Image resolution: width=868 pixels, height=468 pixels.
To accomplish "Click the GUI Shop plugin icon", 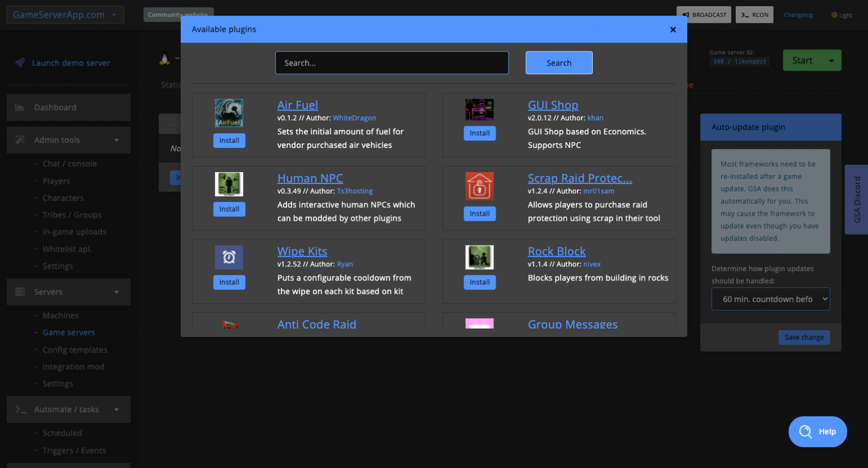I will point(479,110).
